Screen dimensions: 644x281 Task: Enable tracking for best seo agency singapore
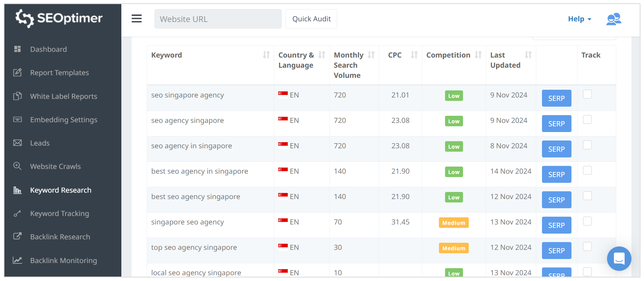point(587,196)
